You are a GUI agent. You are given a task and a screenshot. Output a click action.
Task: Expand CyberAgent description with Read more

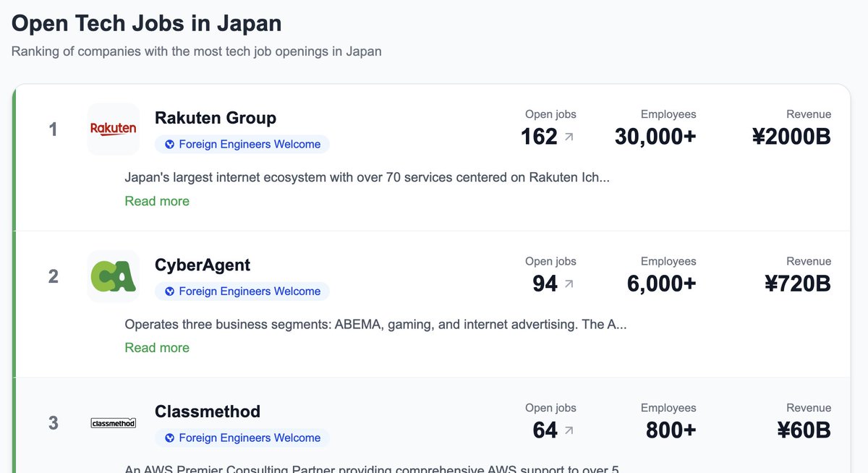pos(157,348)
